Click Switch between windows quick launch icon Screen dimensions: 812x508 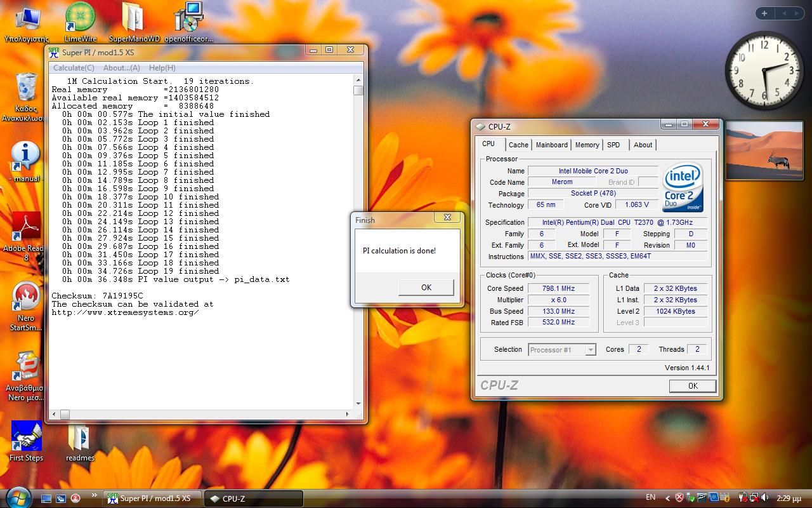[x=61, y=498]
